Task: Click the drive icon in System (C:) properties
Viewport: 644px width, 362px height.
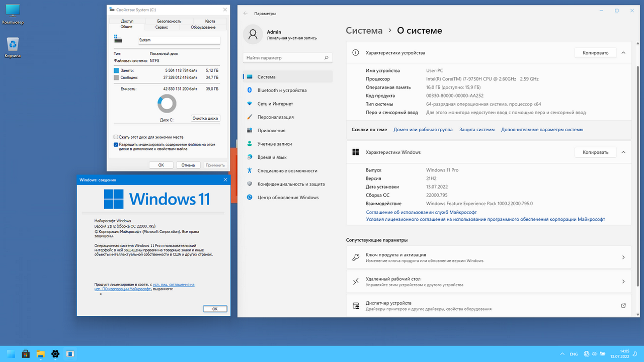Action: (x=118, y=39)
